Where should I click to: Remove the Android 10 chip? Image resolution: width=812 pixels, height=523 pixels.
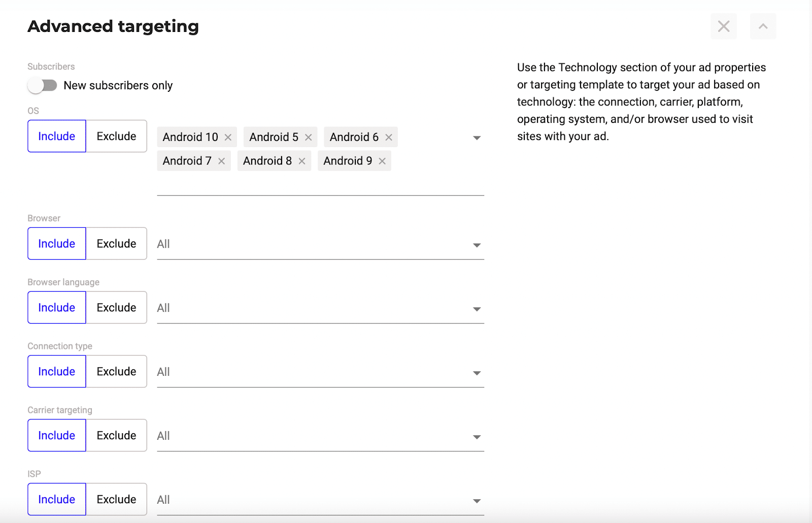(x=228, y=137)
